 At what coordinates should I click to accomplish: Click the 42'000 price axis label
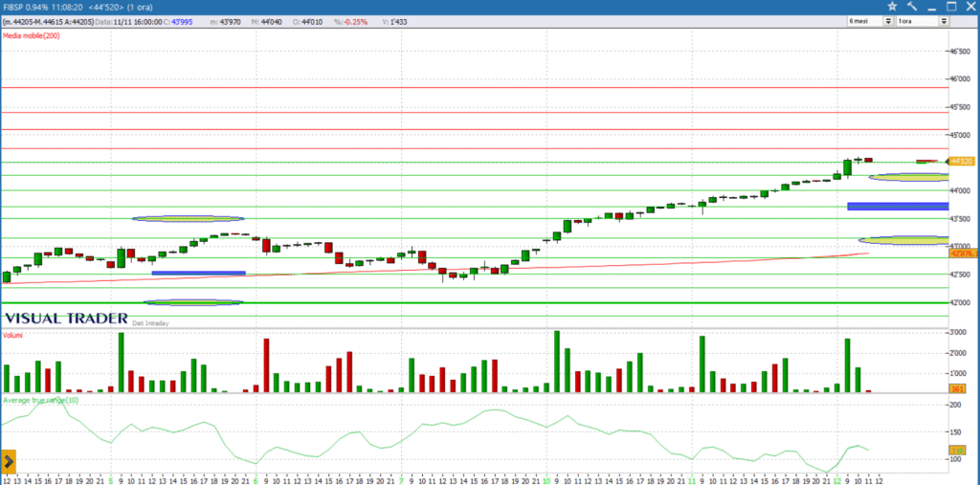coord(961,302)
